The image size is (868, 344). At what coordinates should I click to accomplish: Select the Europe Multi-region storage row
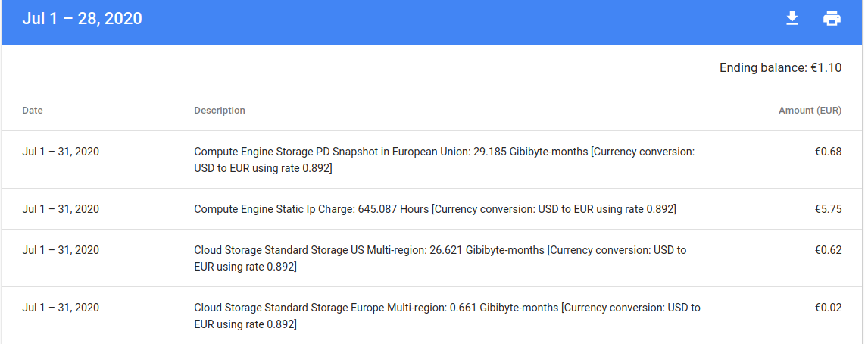(x=447, y=315)
